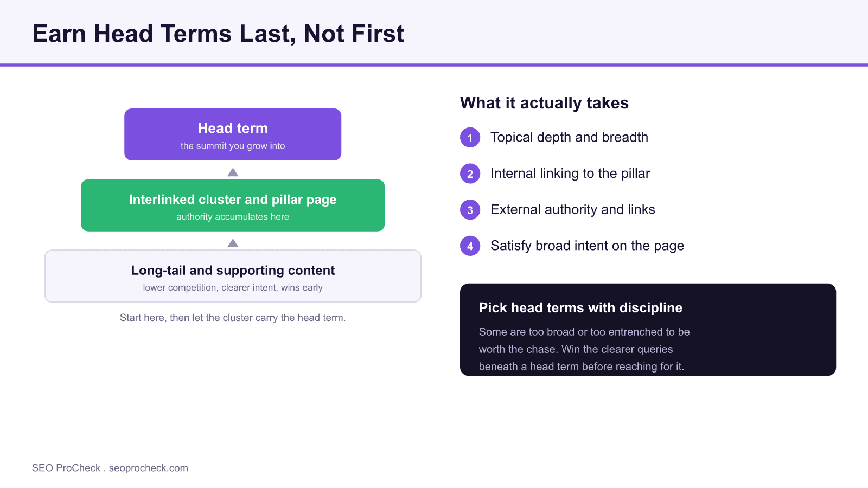Click the 'Earn Head Terms Last' slide title
This screenshot has height=488, width=868.
pos(218,34)
